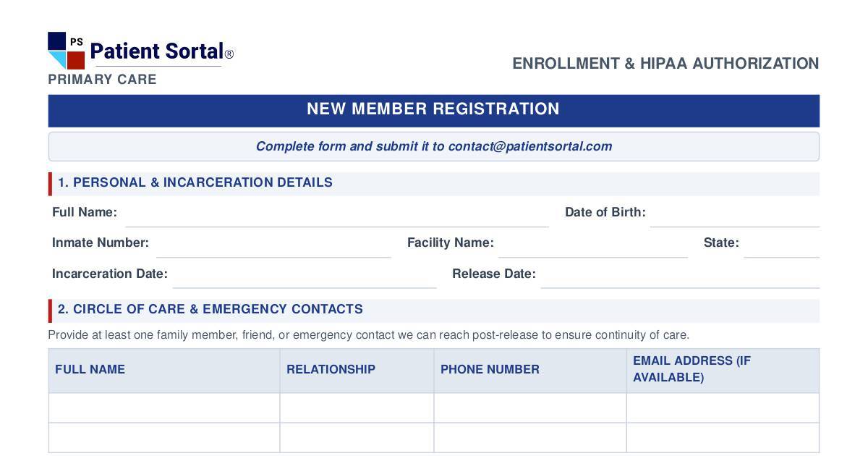
Task: Select the Personal & Incarceration Details heading
Action: click(x=195, y=182)
